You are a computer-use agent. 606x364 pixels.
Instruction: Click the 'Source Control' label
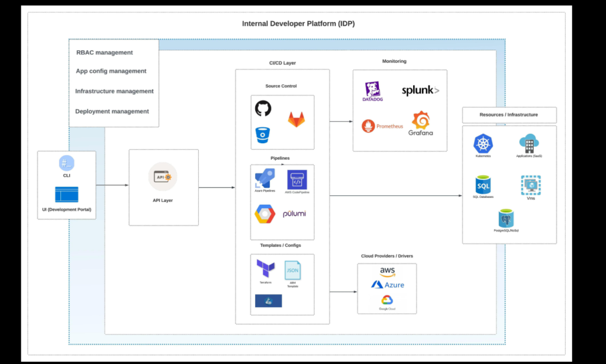point(281,86)
